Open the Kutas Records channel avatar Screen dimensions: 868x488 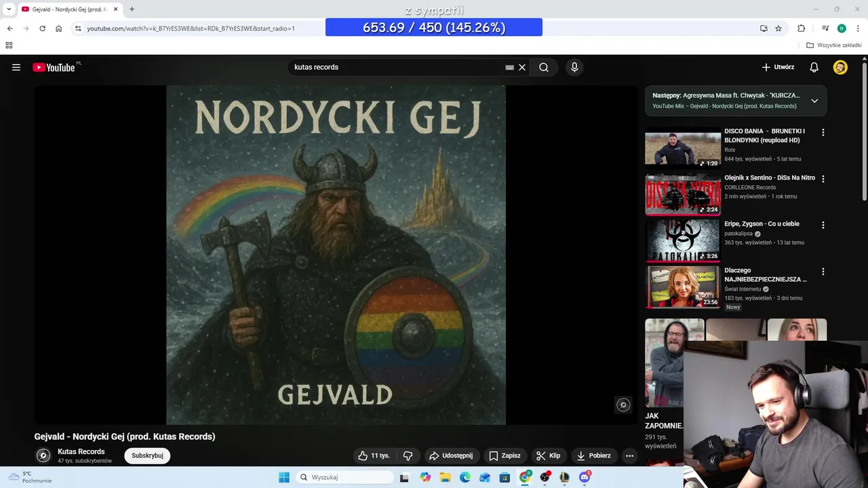pos(43,455)
